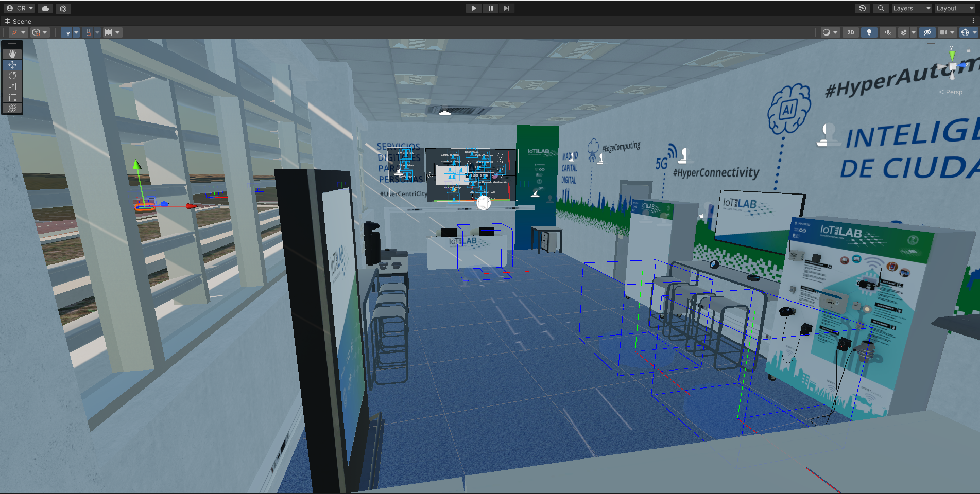980x494 pixels.
Task: Click the orientation gizmo center cube
Action: tap(953, 67)
